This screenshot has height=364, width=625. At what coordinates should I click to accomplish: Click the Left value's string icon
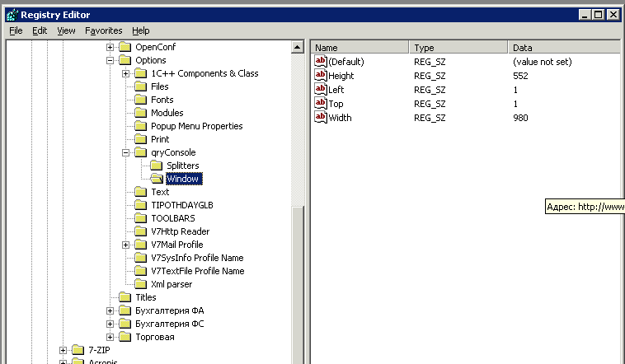(321, 89)
